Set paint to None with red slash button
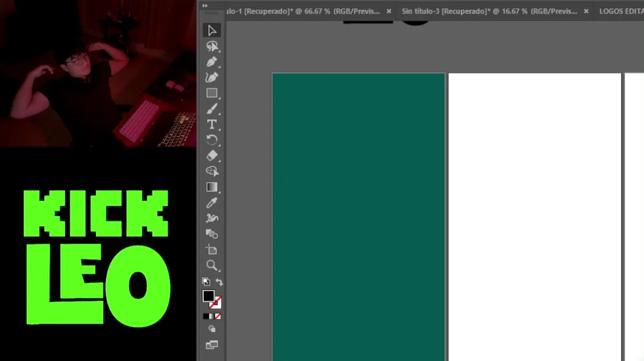Image resolution: width=644 pixels, height=361 pixels. point(218,316)
